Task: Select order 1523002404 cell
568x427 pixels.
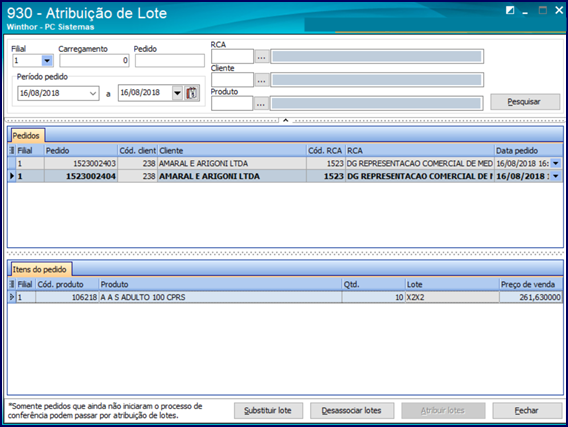Action: [81, 176]
